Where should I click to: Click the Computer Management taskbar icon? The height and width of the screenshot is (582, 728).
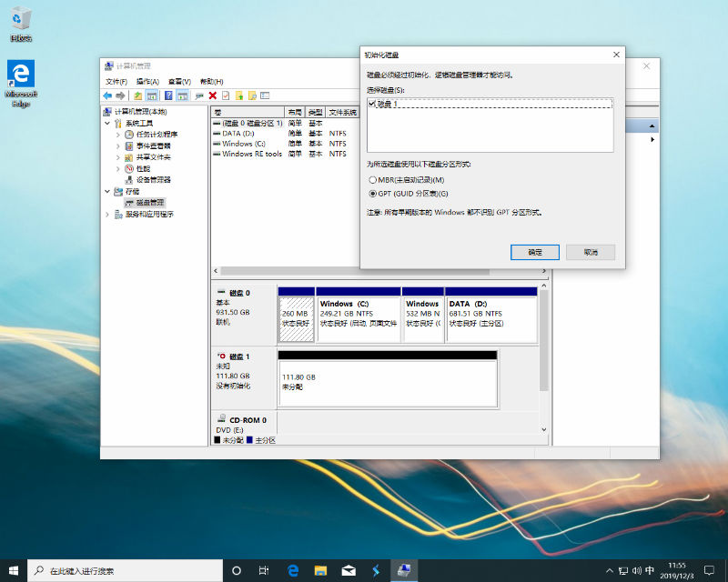point(404,570)
